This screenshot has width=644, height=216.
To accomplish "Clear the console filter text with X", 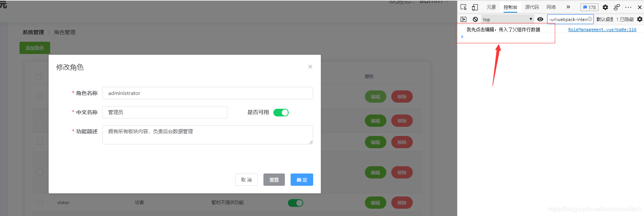I will [590, 19].
